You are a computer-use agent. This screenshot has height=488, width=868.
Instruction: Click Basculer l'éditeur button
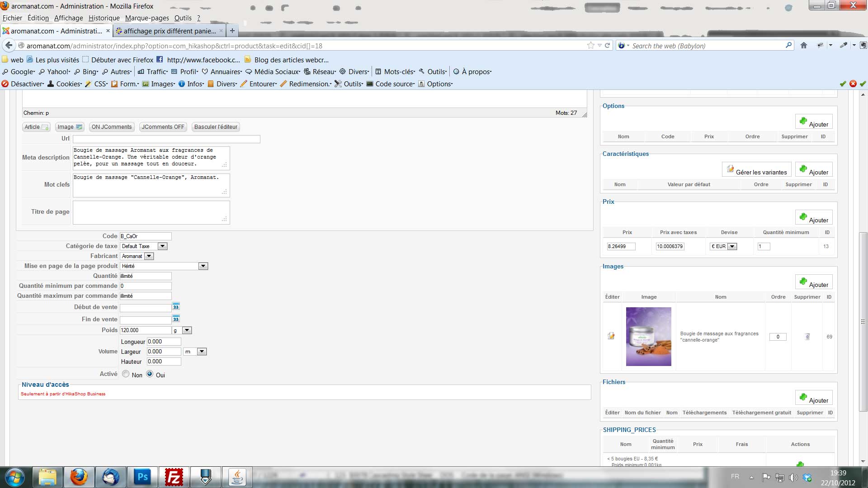[216, 127]
